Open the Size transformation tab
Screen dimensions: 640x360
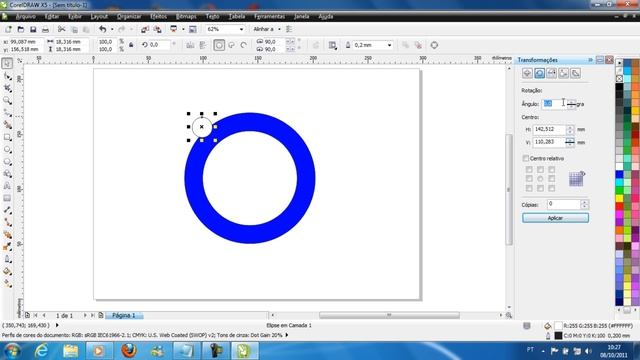(563, 73)
